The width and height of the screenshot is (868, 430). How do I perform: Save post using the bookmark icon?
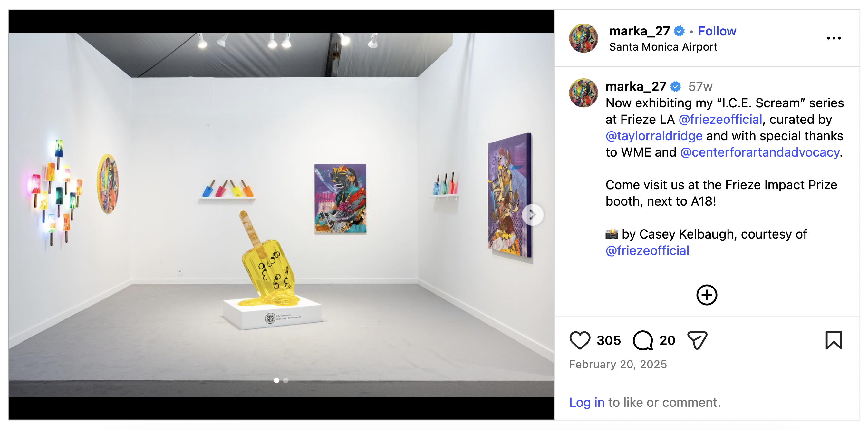tap(834, 340)
